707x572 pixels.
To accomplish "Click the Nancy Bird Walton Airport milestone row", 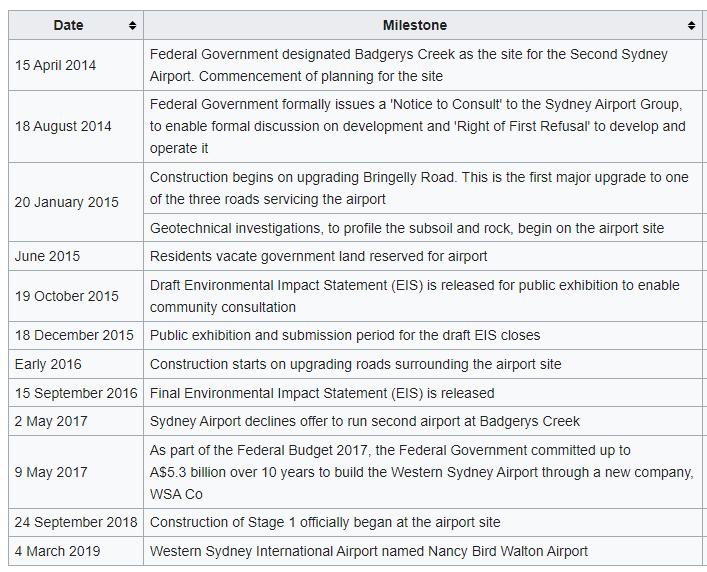I will pos(368,551).
